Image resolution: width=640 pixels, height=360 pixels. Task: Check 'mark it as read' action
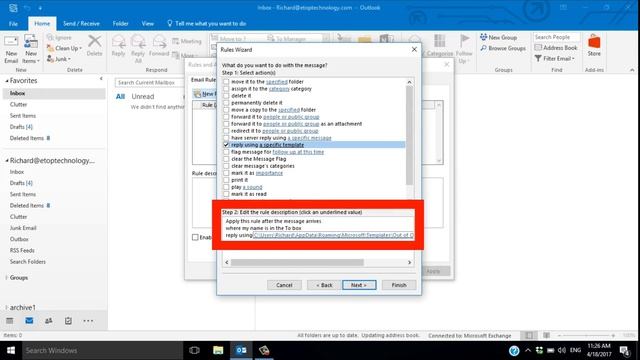pos(226,194)
